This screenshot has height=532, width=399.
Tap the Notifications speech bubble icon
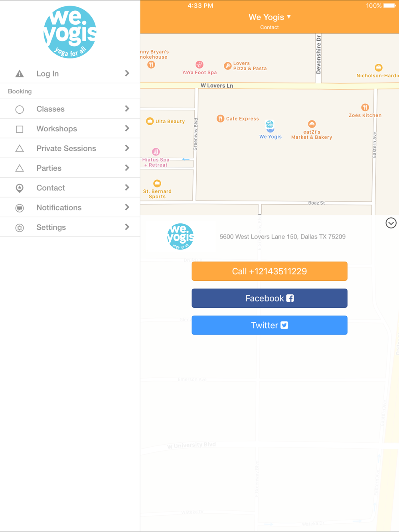point(20,208)
